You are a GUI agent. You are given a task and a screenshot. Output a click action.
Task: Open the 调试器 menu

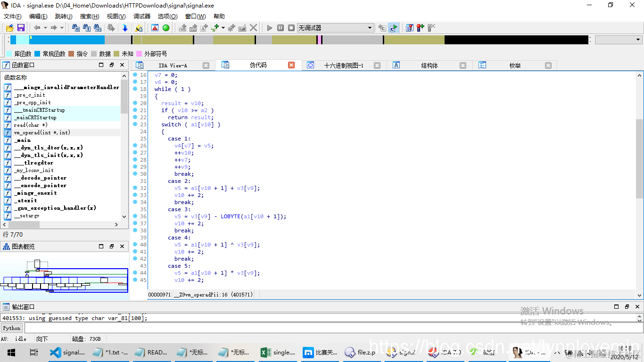(x=142, y=16)
